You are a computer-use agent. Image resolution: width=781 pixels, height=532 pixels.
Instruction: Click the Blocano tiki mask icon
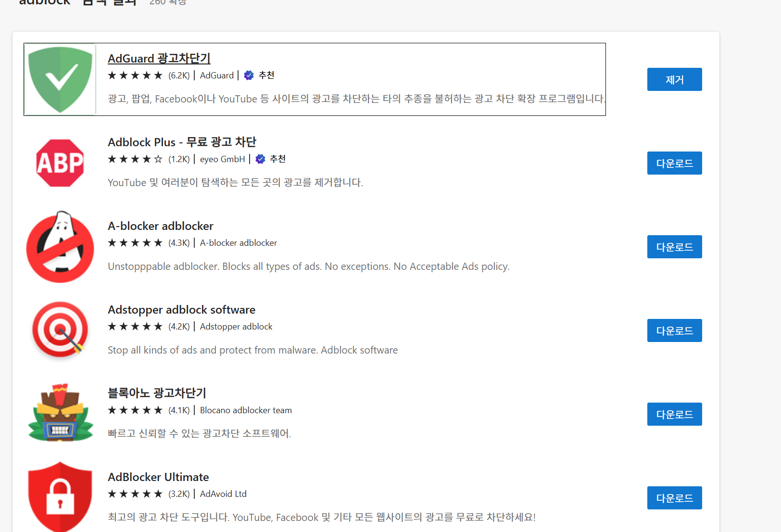tap(60, 413)
